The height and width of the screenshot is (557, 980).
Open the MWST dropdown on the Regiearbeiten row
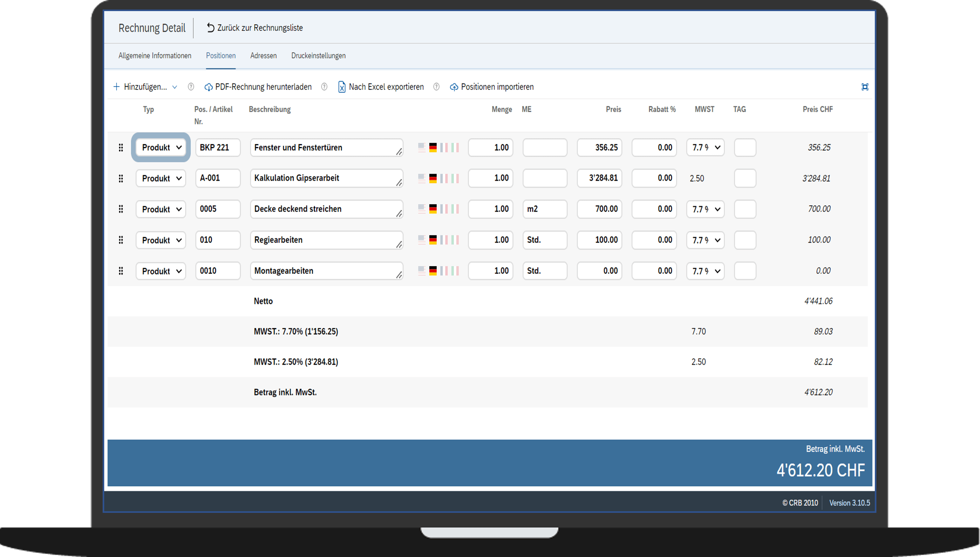[x=705, y=240]
